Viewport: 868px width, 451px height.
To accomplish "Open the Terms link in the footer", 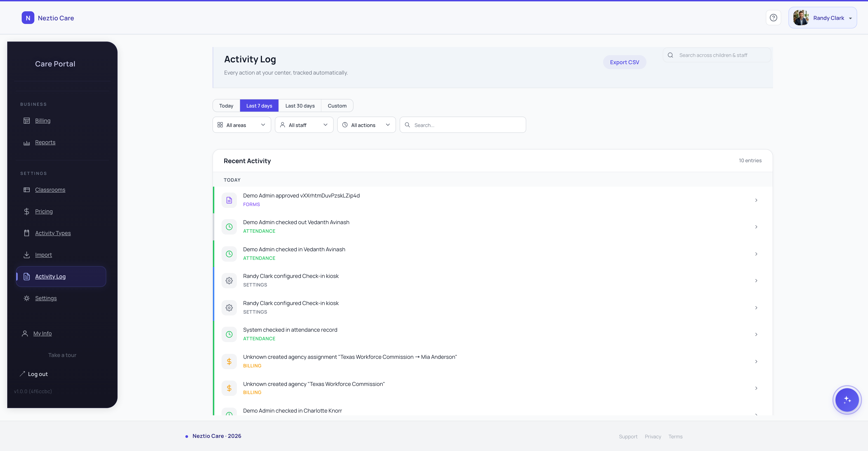I will [675, 436].
